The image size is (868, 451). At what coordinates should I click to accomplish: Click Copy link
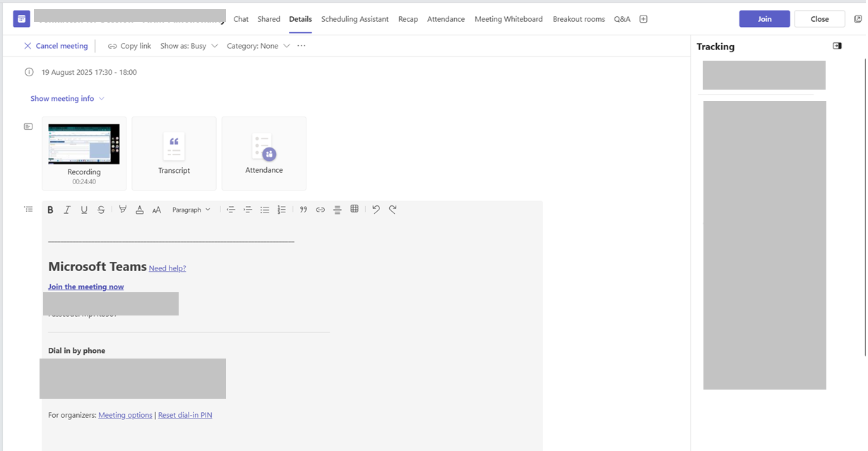[129, 46]
